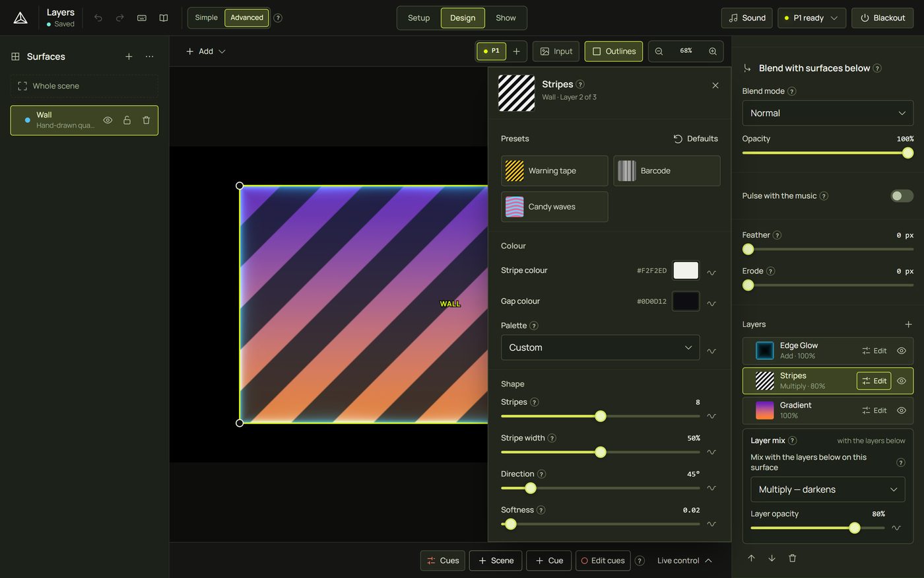Viewport: 924px width, 578px height.
Task: Apply the Warning tape preset
Action: tap(554, 171)
